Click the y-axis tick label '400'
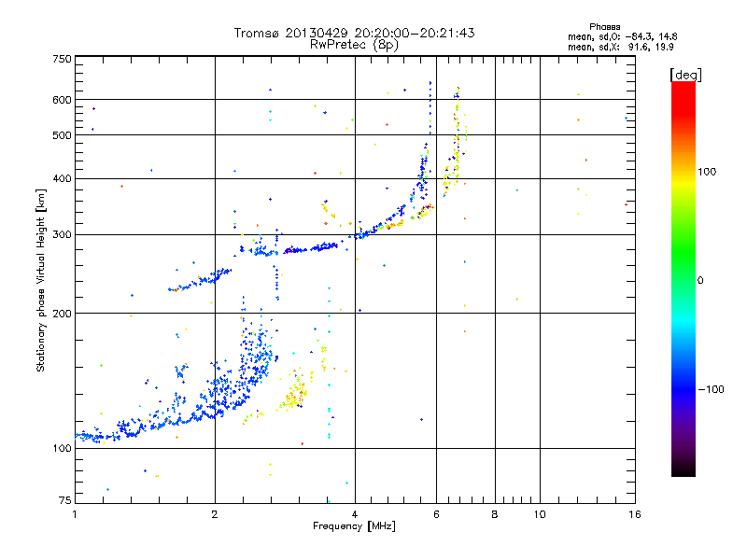The height and width of the screenshot is (560, 747). tap(63, 179)
